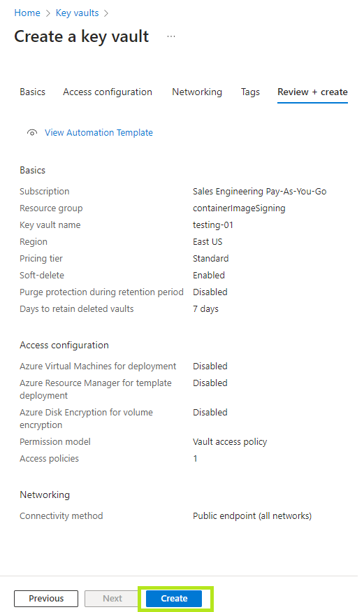The width and height of the screenshot is (364, 612).
Task: Click the Public endpoint connectivity value
Action: tap(252, 516)
